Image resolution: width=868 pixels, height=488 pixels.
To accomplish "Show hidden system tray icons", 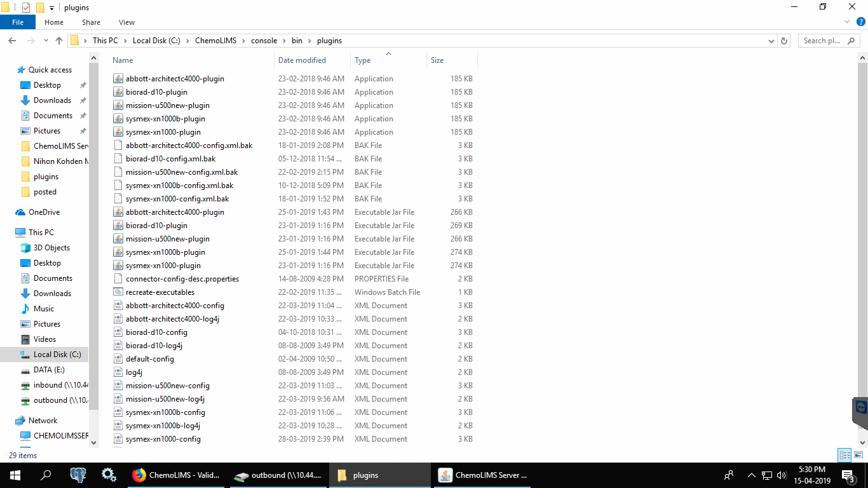I will pyautogui.click(x=751, y=475).
